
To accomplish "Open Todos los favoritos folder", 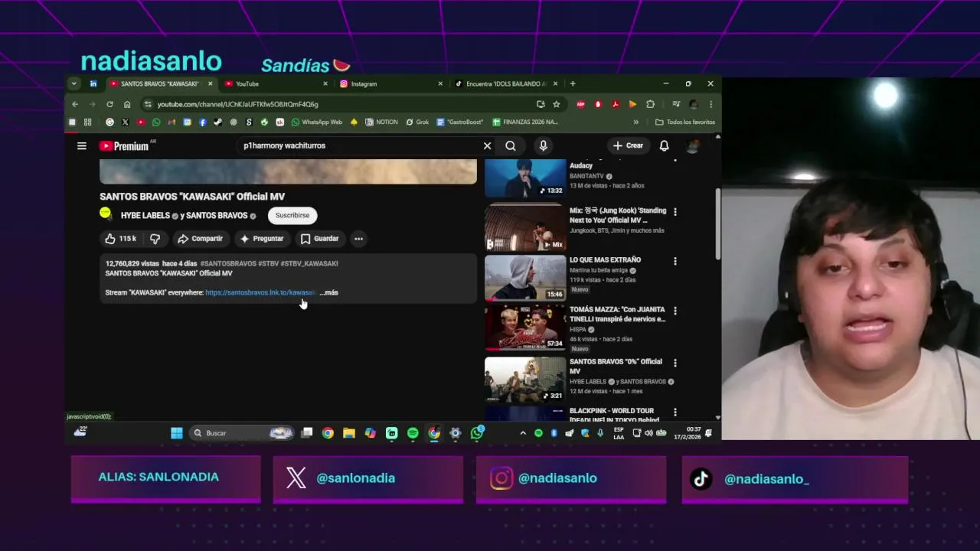I will (x=685, y=122).
